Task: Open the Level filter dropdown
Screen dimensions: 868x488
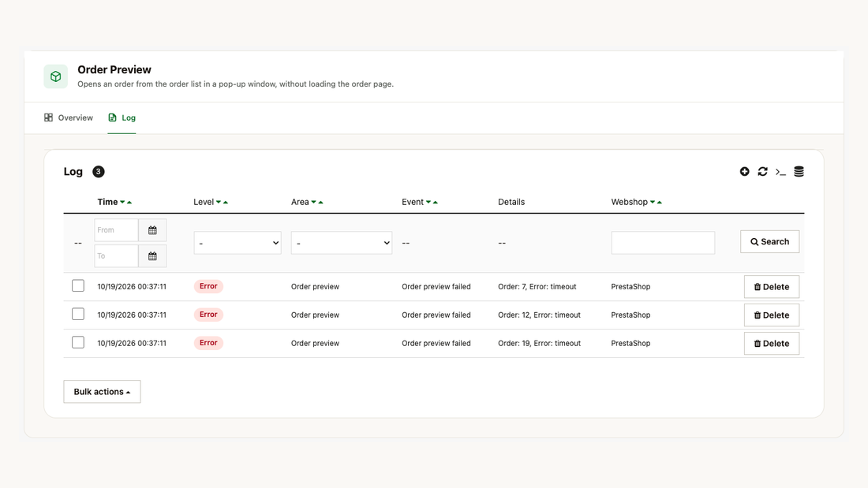Action: 238,243
